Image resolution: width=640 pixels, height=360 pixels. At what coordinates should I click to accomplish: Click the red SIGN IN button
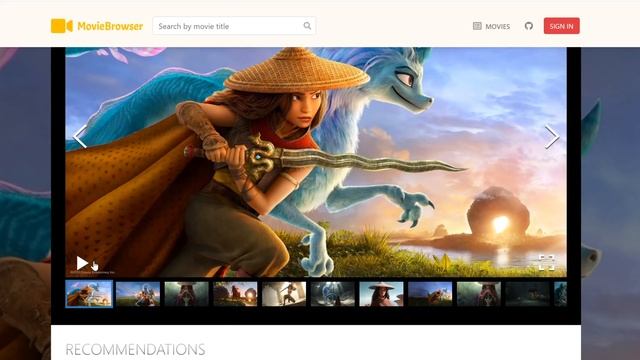561,26
